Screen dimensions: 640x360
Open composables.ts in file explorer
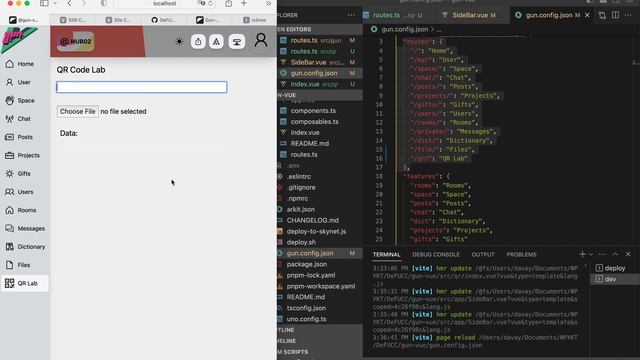point(320,122)
